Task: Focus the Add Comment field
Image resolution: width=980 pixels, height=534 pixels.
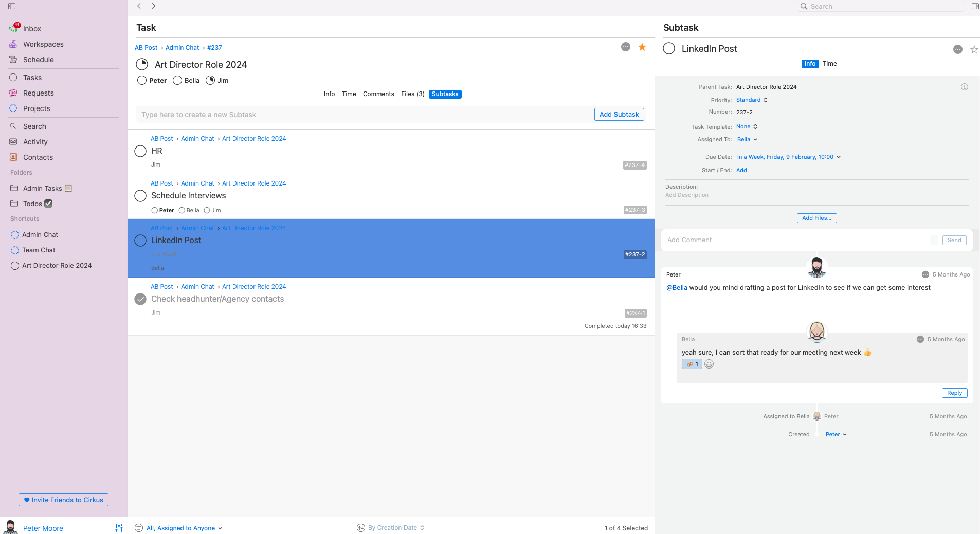Action: (x=795, y=240)
